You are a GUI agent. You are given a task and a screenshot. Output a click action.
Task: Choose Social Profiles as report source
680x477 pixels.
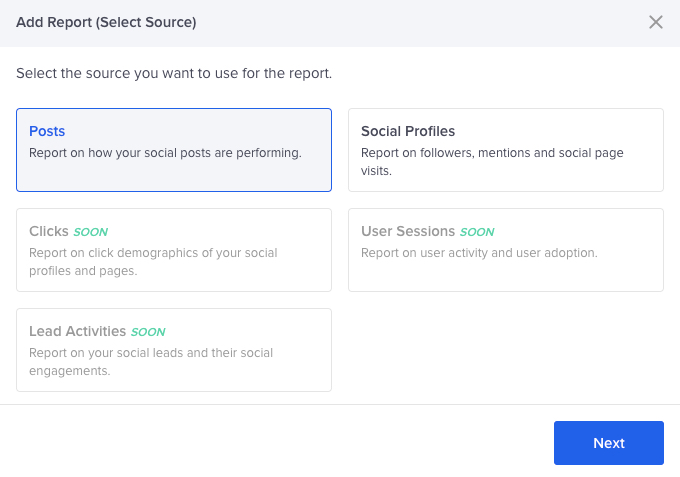click(505, 150)
